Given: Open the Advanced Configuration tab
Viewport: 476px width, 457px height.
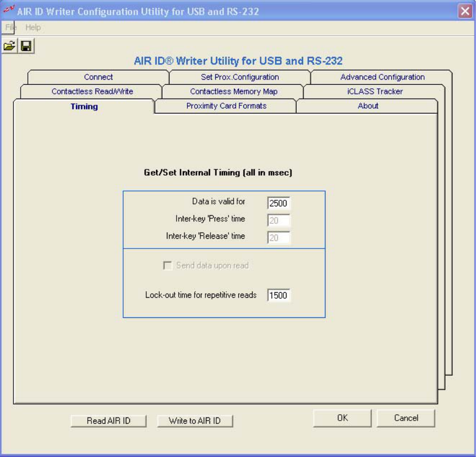Looking at the screenshot, I should coord(382,77).
